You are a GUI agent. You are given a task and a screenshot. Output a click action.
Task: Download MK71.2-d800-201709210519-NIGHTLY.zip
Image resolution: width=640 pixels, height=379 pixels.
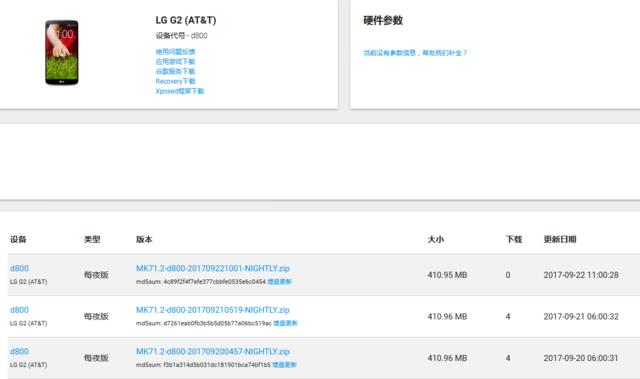point(213,310)
